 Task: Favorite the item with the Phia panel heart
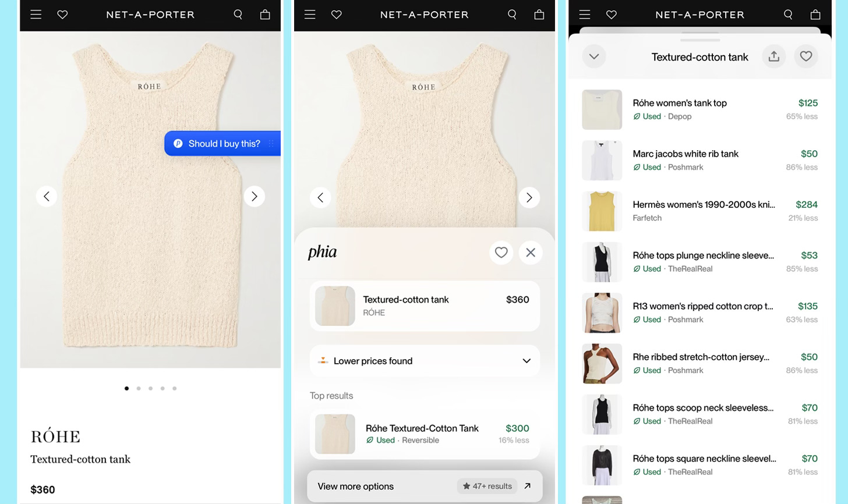[x=501, y=253]
